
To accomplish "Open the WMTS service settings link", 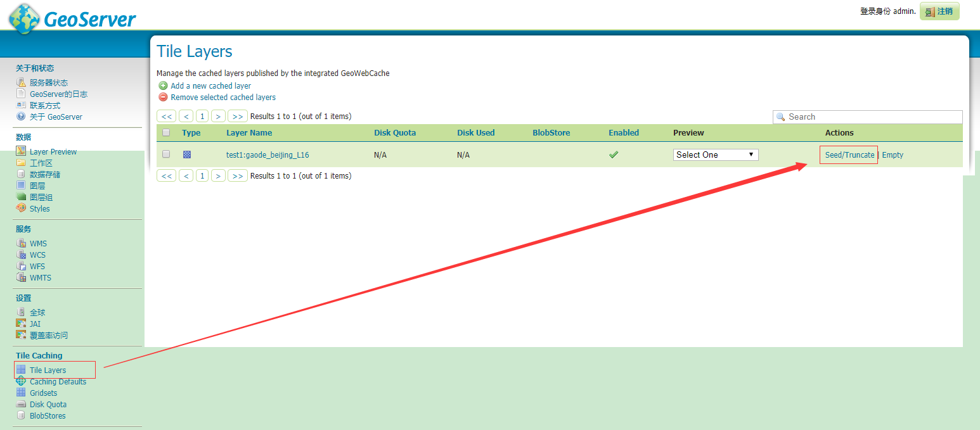I will (41, 277).
